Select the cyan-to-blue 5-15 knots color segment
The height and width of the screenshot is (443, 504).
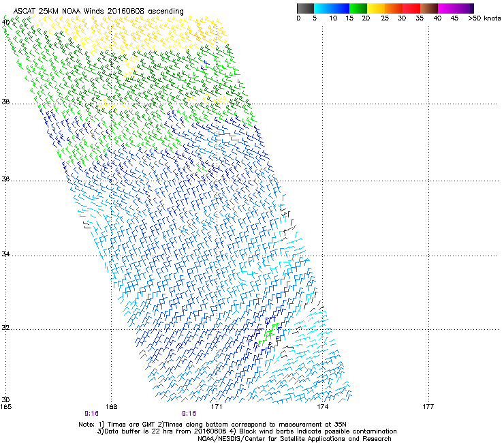click(332, 8)
